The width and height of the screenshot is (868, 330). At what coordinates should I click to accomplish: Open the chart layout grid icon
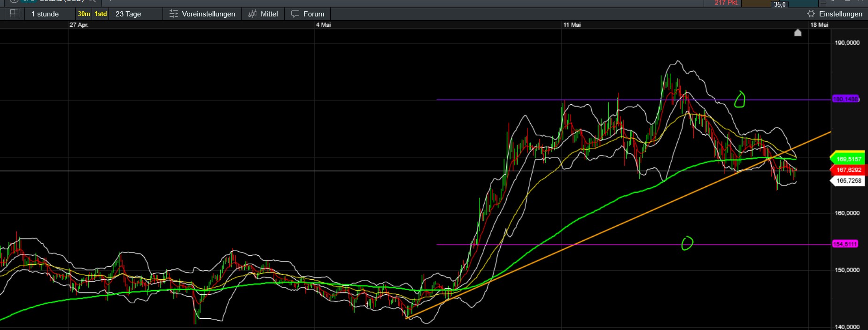pyautogui.click(x=15, y=14)
